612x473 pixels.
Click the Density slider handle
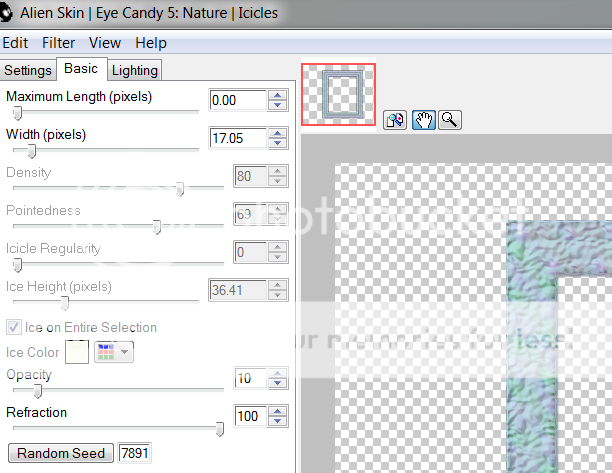pos(180,189)
